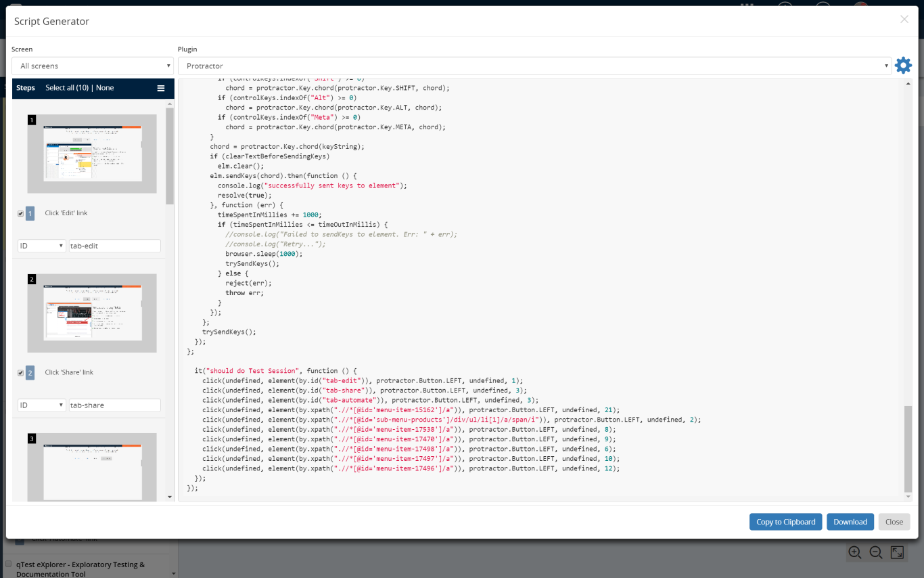Click the step 1 number badge

tap(30, 213)
